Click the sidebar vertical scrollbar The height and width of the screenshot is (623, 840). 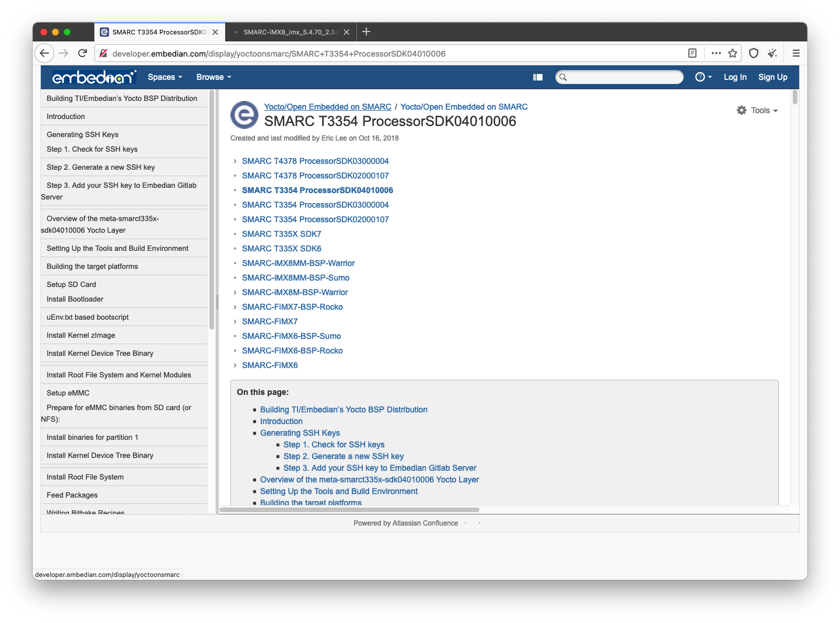[212, 210]
